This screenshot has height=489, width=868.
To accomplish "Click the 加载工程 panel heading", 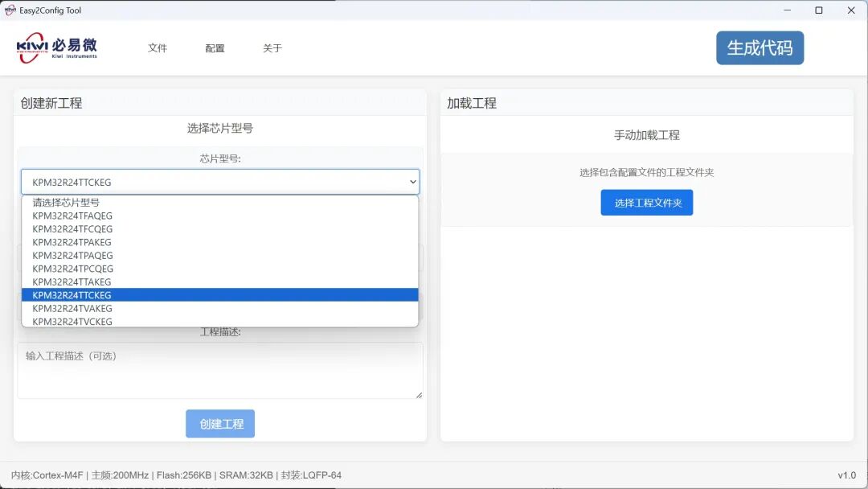I will (x=472, y=103).
